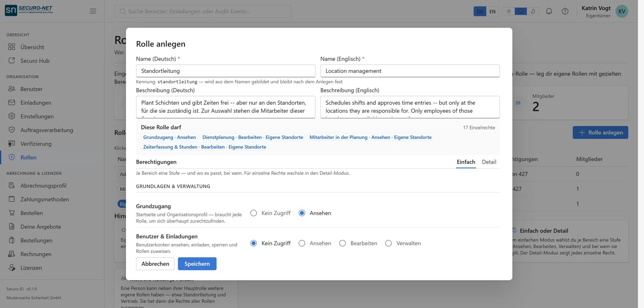Switch language to DE
Screen dimensions: 644x308
(x=480, y=11)
